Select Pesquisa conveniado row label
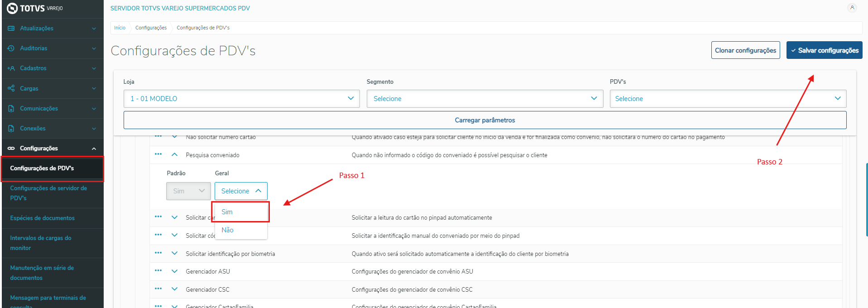This screenshot has width=868, height=308. 212,155
